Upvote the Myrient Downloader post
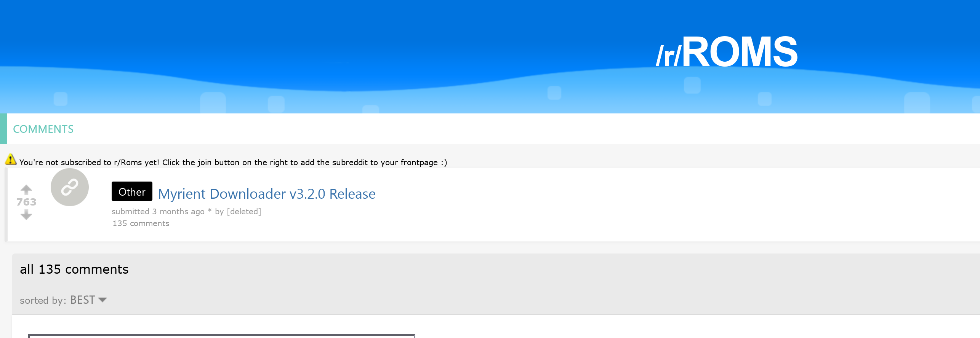Screen dimensions: 980x338 26,190
